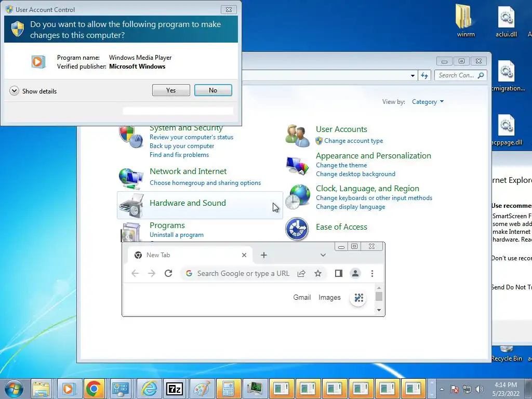Click the Ease of Access icon
532x399 pixels.
point(297,229)
